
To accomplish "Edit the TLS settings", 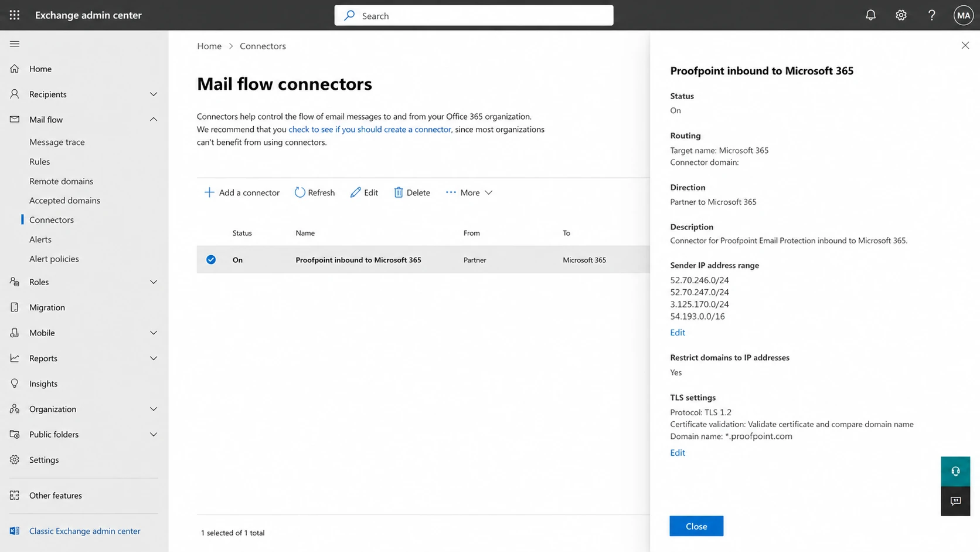I will coord(678,452).
